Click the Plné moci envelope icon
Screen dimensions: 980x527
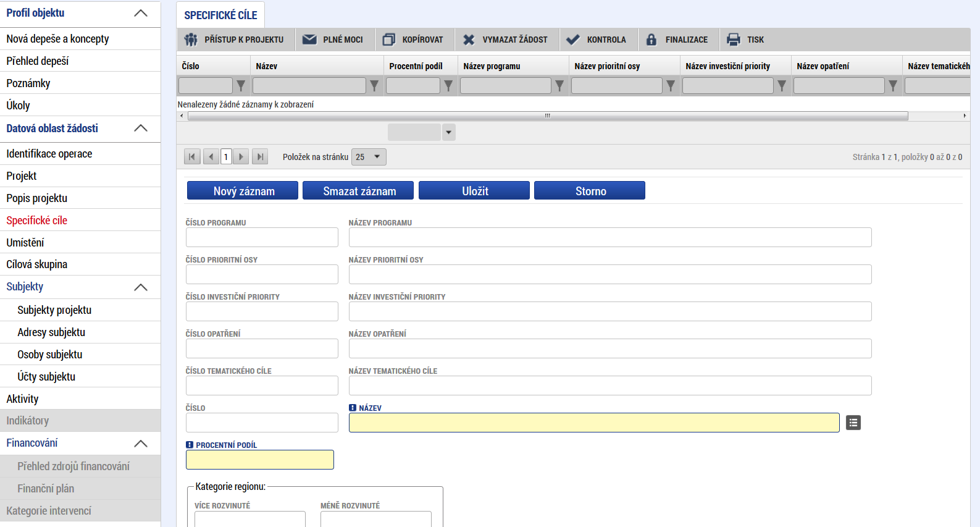point(309,40)
